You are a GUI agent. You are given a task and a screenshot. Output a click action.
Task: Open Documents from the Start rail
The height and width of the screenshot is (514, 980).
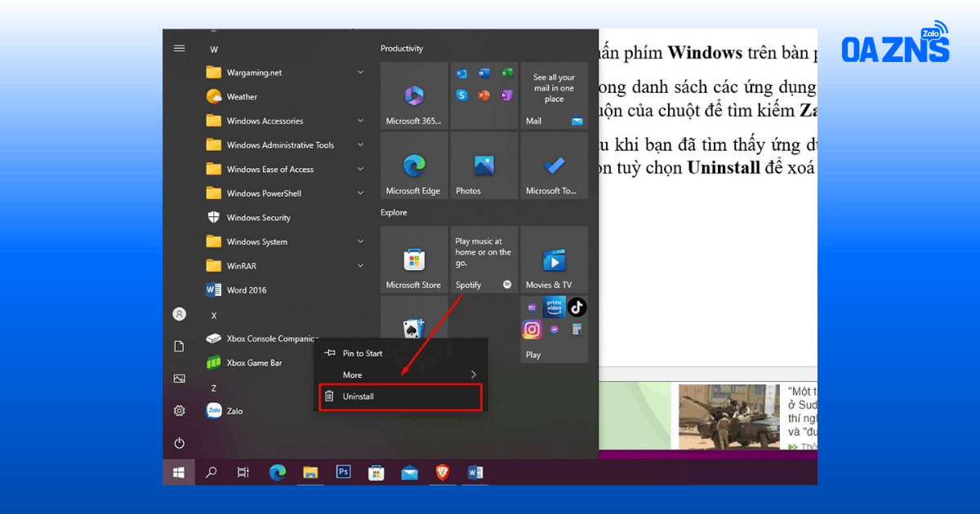[x=179, y=347]
